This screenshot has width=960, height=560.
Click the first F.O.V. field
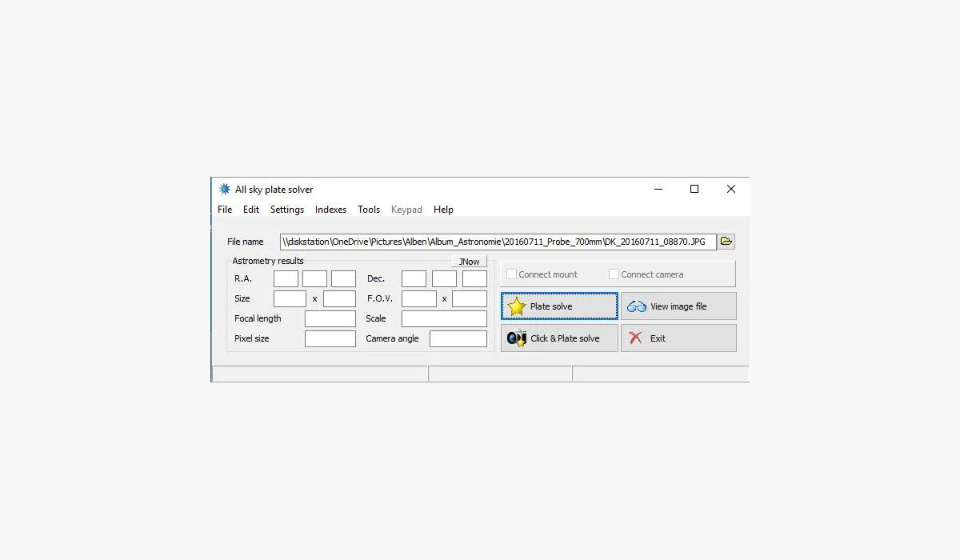[419, 298]
